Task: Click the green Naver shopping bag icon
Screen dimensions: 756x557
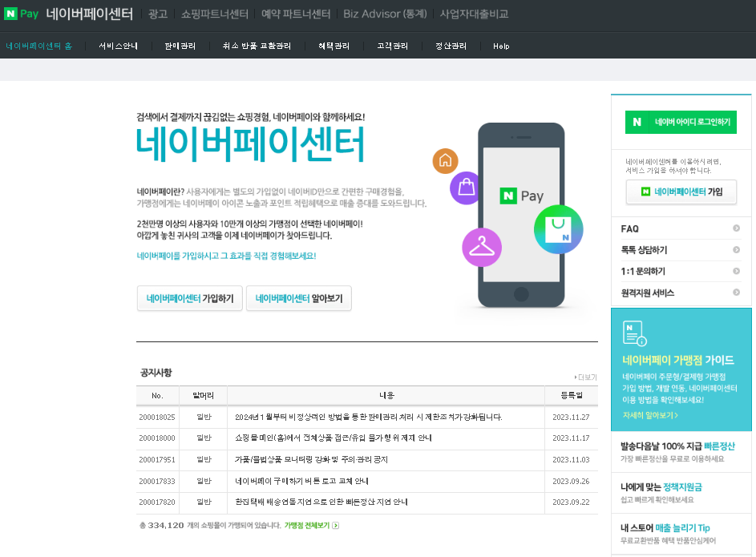Action: (558, 229)
